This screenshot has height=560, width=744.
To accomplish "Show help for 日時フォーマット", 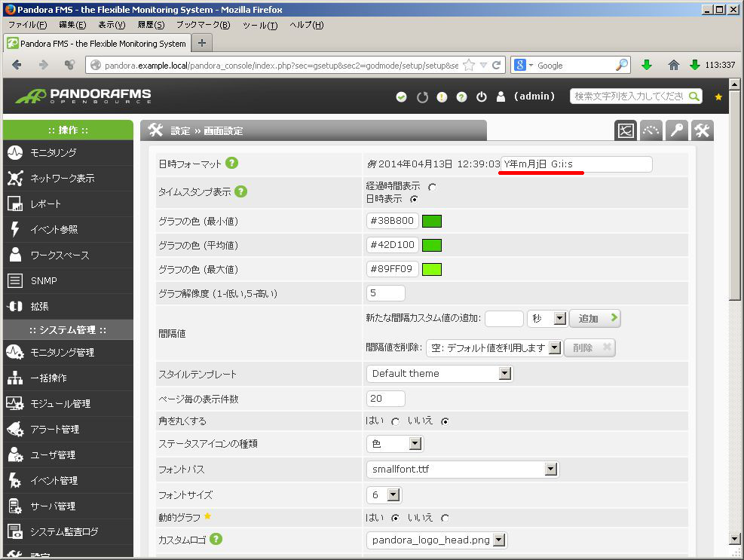I will point(231,164).
